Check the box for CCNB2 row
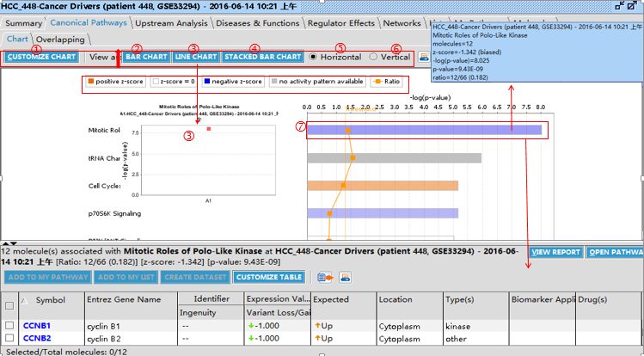This screenshot has height=356, width=644. [x=9, y=339]
